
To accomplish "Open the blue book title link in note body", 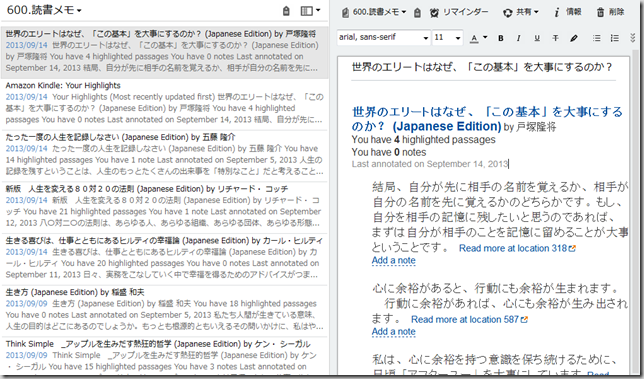I will [x=487, y=119].
